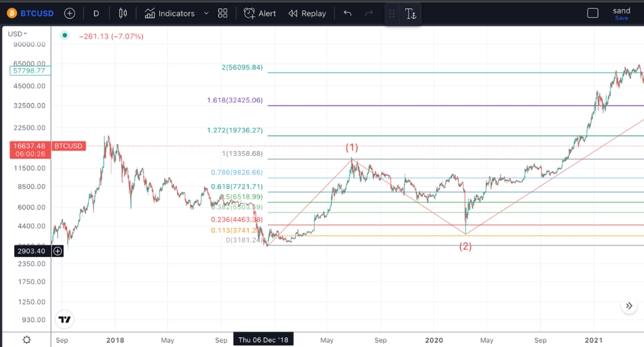Viewport: 644px width, 347px height.
Task: Select the wave (2) label
Action: [x=466, y=246]
